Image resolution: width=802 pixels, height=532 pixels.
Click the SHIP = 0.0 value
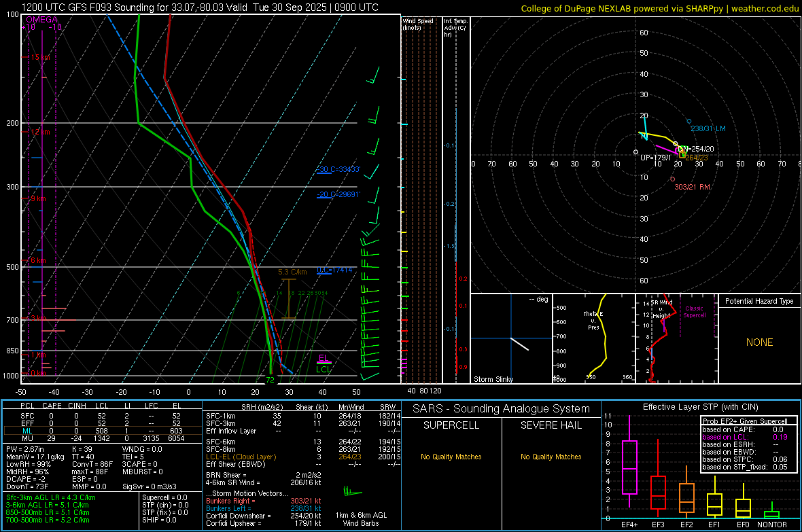(x=159, y=520)
